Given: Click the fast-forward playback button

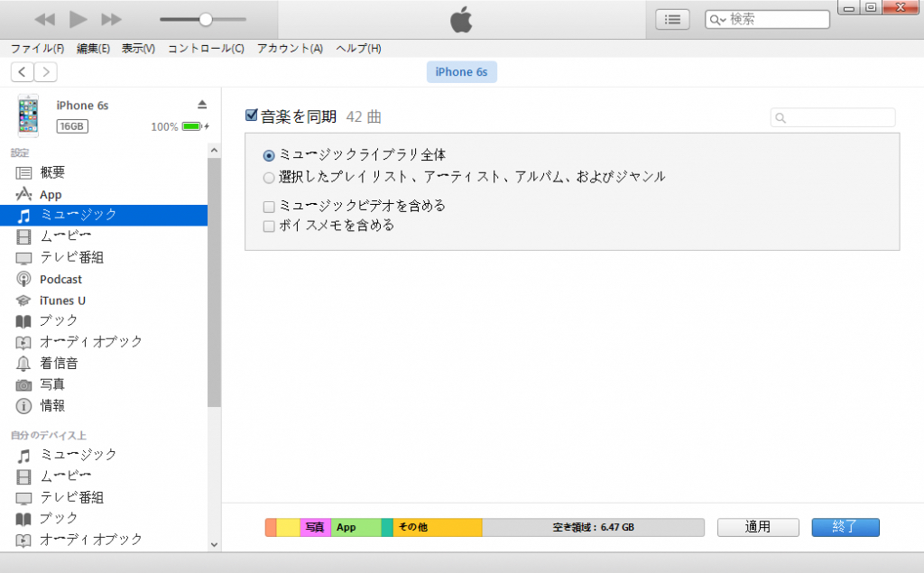Looking at the screenshot, I should pos(111,20).
